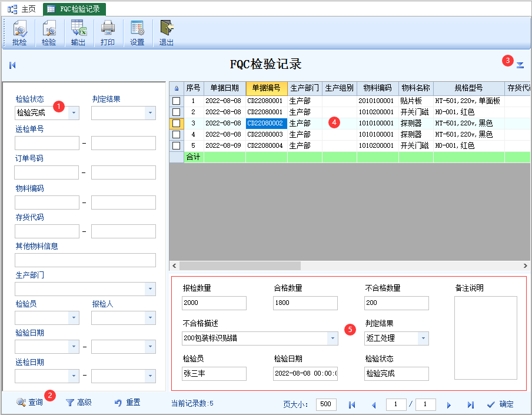This screenshot has height=415, width=532.
Task: Go to previous page navigation icon
Action: coord(374,404)
